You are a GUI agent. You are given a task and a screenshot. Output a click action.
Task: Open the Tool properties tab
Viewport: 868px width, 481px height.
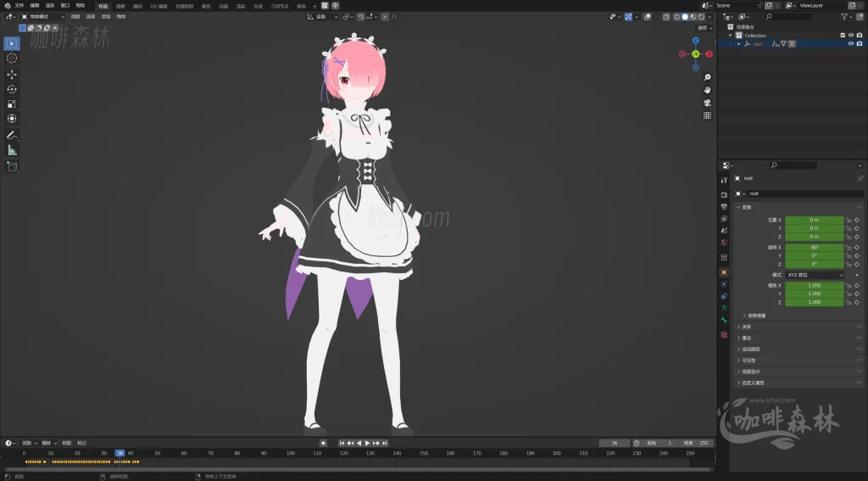[x=724, y=180]
